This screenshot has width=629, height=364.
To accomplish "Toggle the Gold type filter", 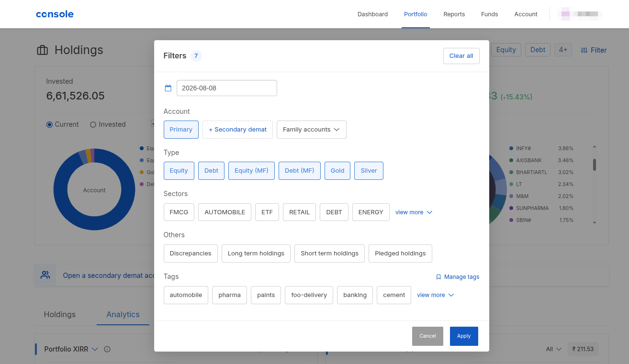I will coord(337,171).
